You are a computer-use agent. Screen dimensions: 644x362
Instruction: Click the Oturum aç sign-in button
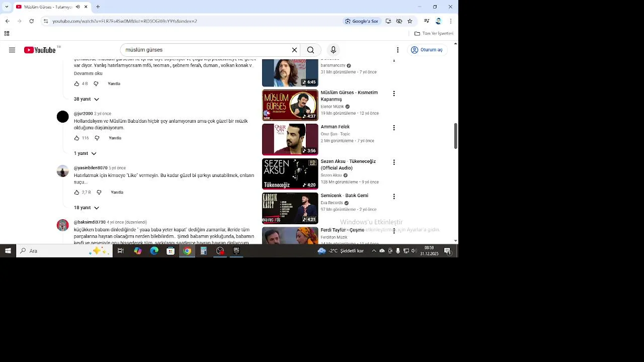[x=427, y=50]
